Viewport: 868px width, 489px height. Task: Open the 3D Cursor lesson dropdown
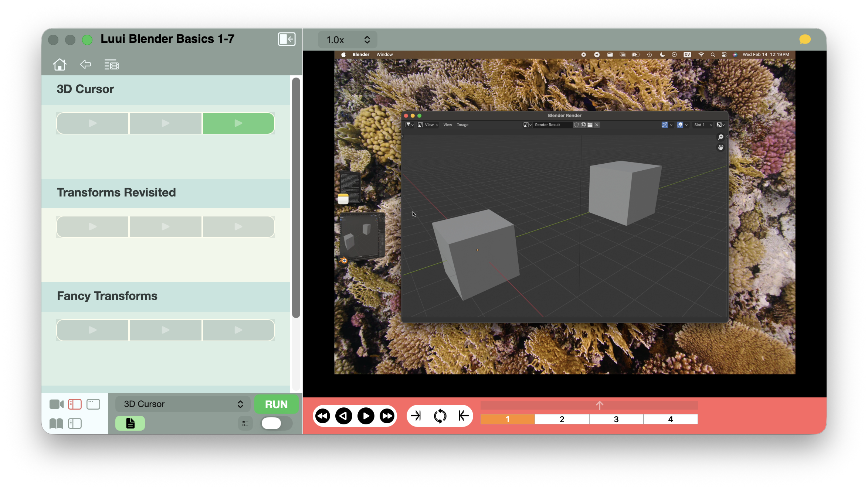(x=183, y=404)
